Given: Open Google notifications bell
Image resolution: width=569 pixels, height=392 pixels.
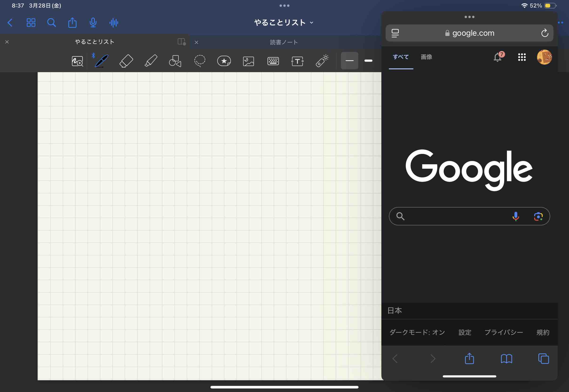Looking at the screenshot, I should [x=498, y=57].
